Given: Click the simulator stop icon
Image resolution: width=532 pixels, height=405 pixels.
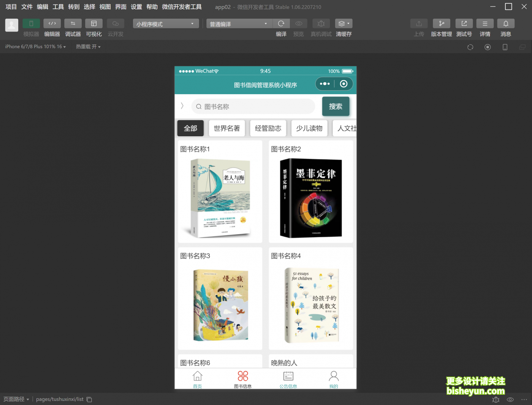Looking at the screenshot, I should (488, 47).
